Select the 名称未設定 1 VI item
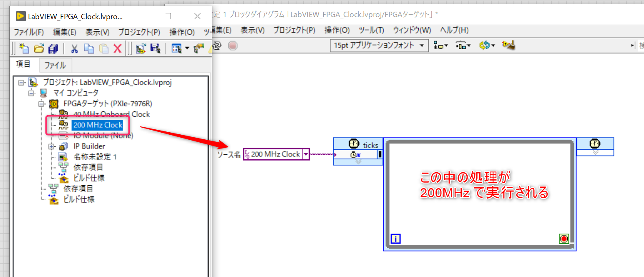The width and height of the screenshot is (644, 277). click(x=95, y=157)
